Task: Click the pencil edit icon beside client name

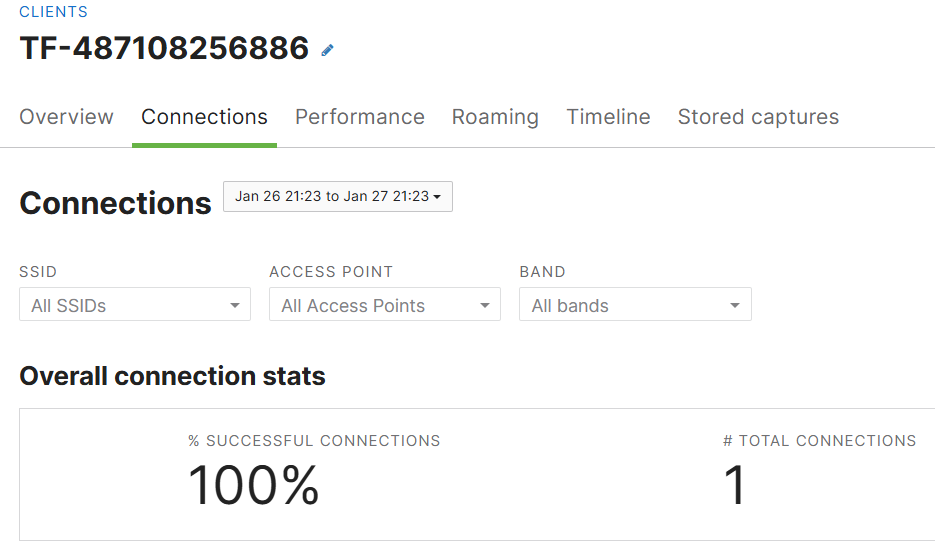Action: coord(327,51)
